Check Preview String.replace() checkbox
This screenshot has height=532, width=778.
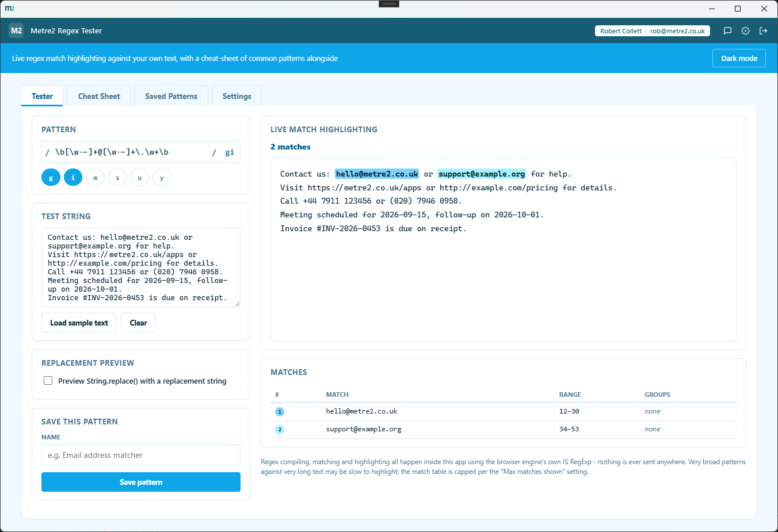click(x=48, y=381)
